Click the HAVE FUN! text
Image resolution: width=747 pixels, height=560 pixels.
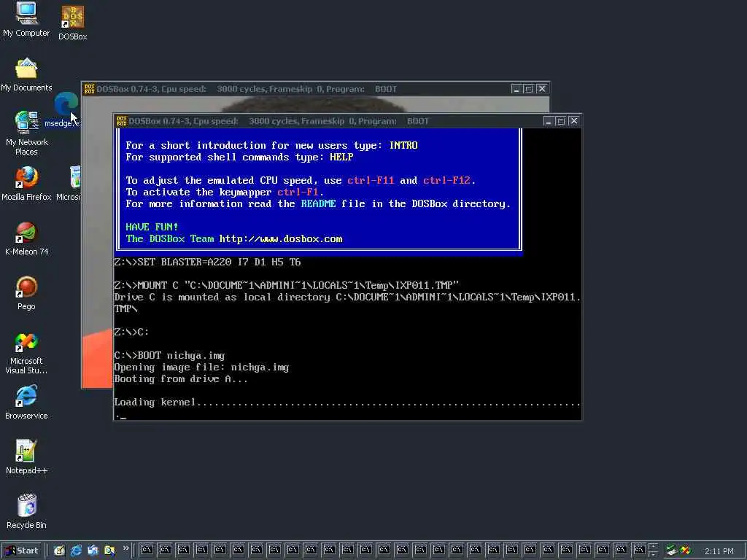tap(152, 227)
